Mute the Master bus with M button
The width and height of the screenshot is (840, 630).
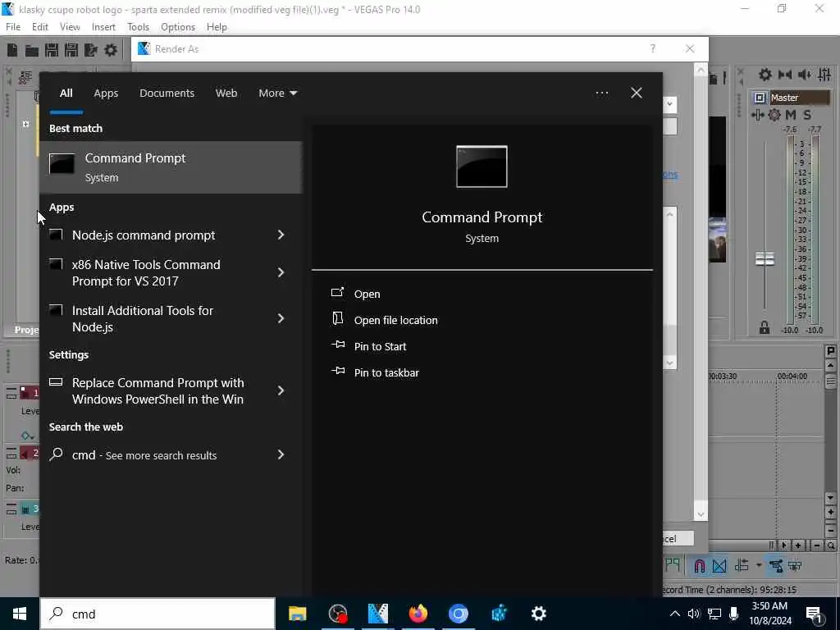[791, 115]
